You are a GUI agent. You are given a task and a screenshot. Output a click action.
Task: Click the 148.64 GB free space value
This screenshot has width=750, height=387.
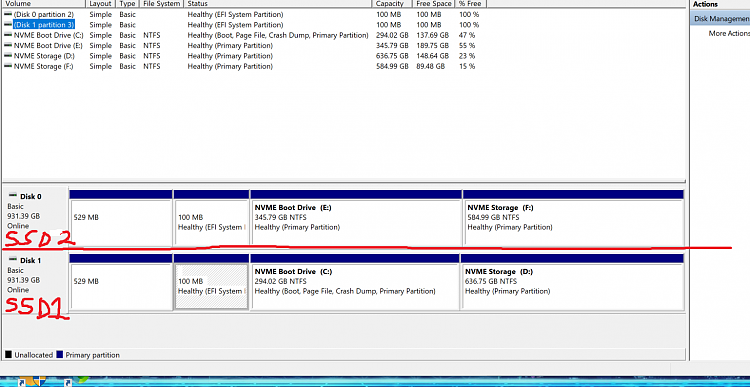coord(432,56)
